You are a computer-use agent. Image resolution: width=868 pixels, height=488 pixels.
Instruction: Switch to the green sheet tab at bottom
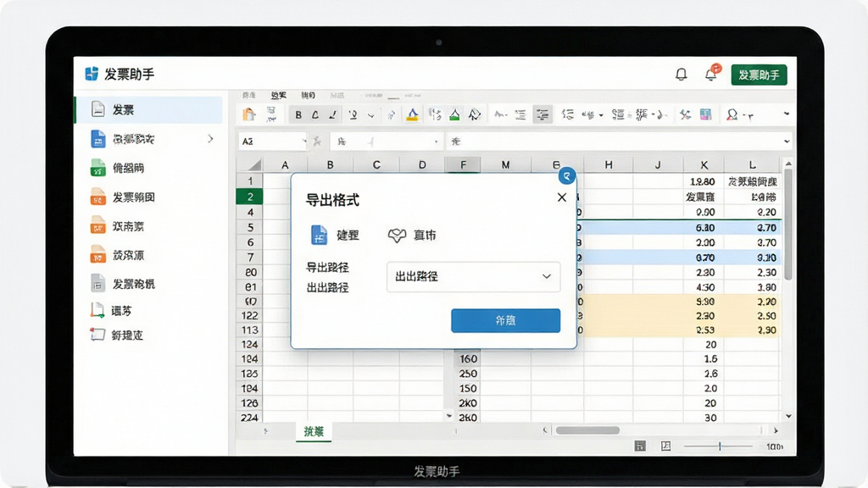point(314,431)
